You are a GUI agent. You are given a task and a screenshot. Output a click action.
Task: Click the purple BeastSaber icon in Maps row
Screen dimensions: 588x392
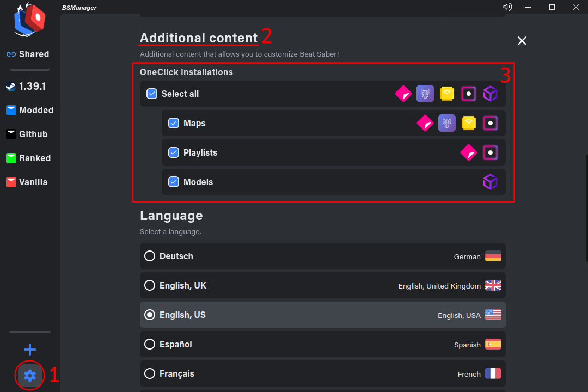[x=446, y=123]
